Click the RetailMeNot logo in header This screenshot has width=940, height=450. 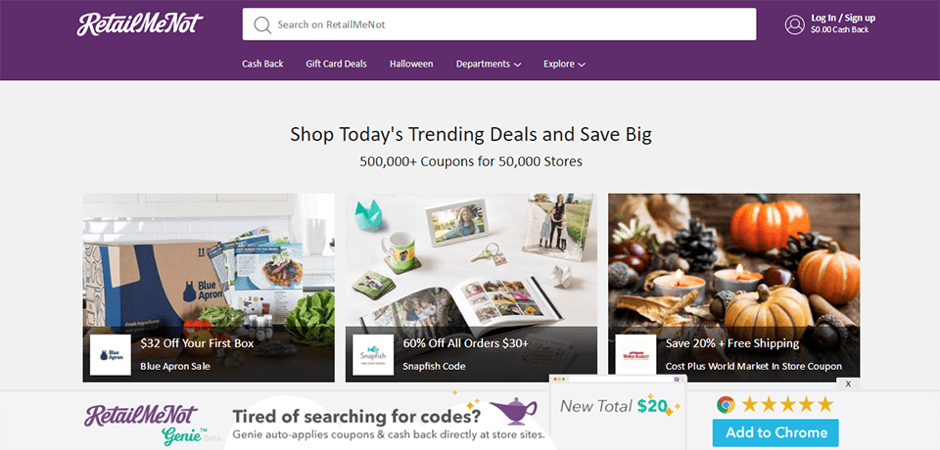(140, 24)
